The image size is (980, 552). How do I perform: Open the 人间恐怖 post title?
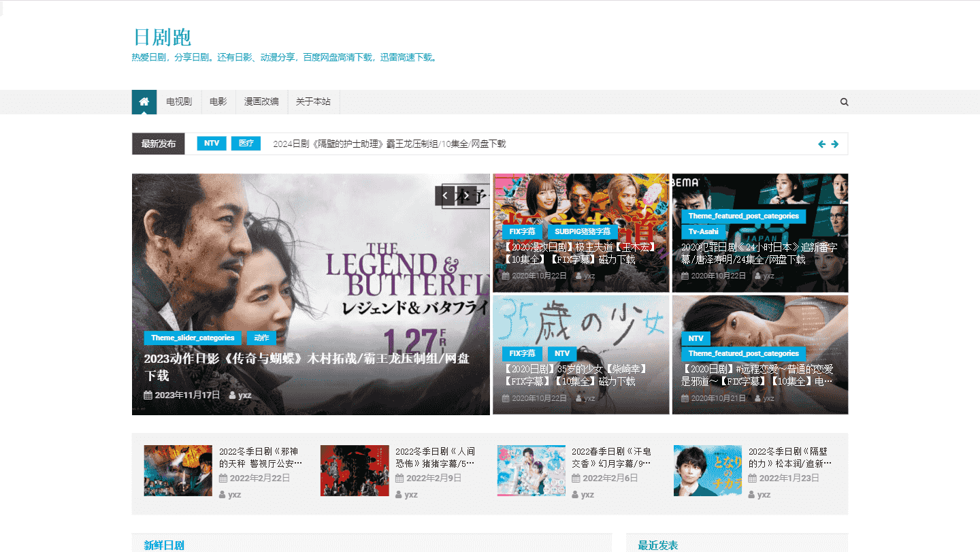tap(437, 457)
